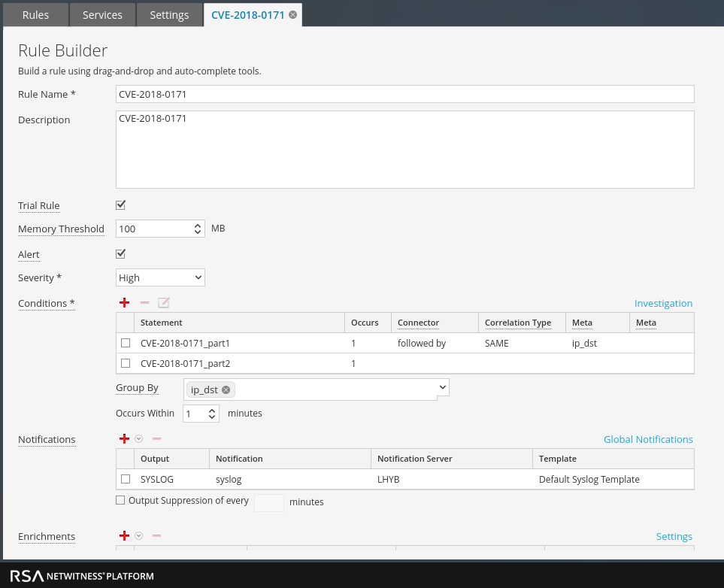Uncheck the Trial Rule checkbox
This screenshot has height=588, width=724.
click(120, 205)
